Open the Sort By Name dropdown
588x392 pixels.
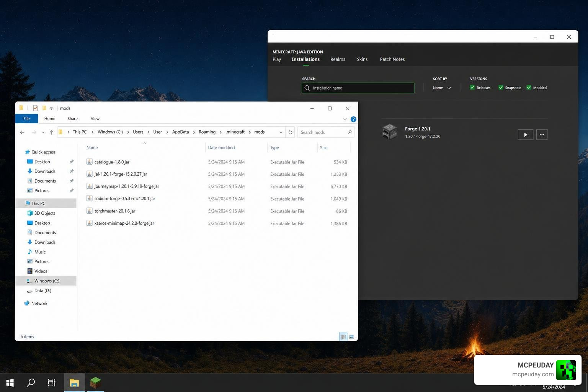click(x=442, y=88)
